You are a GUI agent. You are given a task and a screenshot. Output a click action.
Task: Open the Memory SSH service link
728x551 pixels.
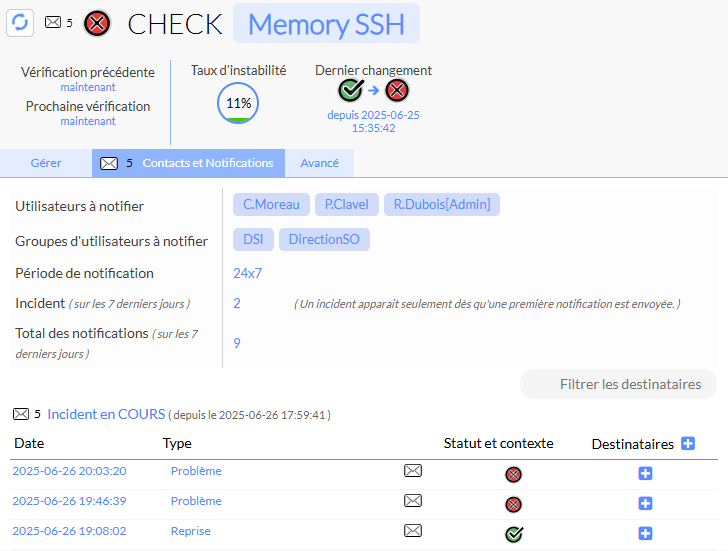click(326, 24)
